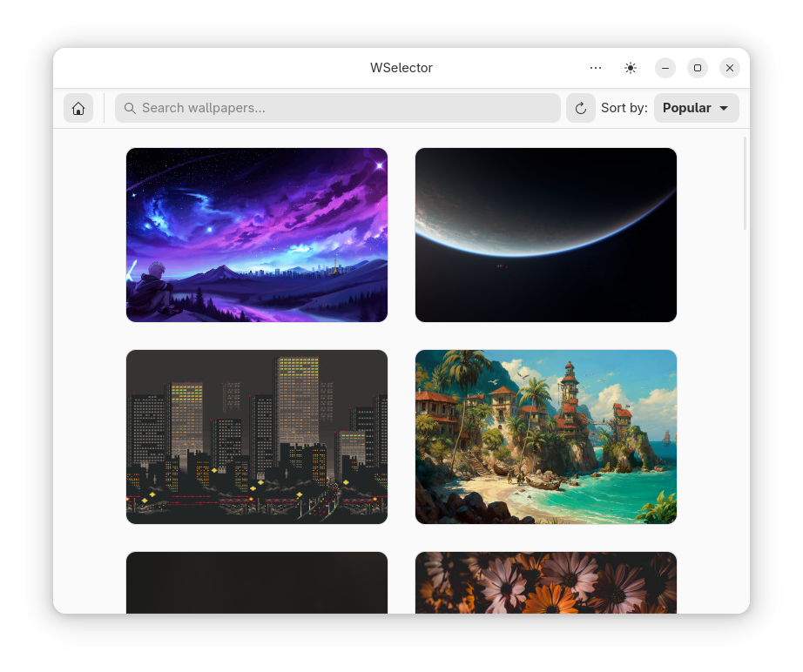Select the orange and pink flowers wallpaper

click(x=546, y=582)
